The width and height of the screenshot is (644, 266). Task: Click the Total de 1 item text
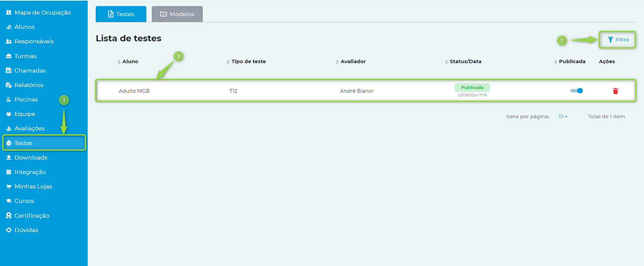(606, 117)
